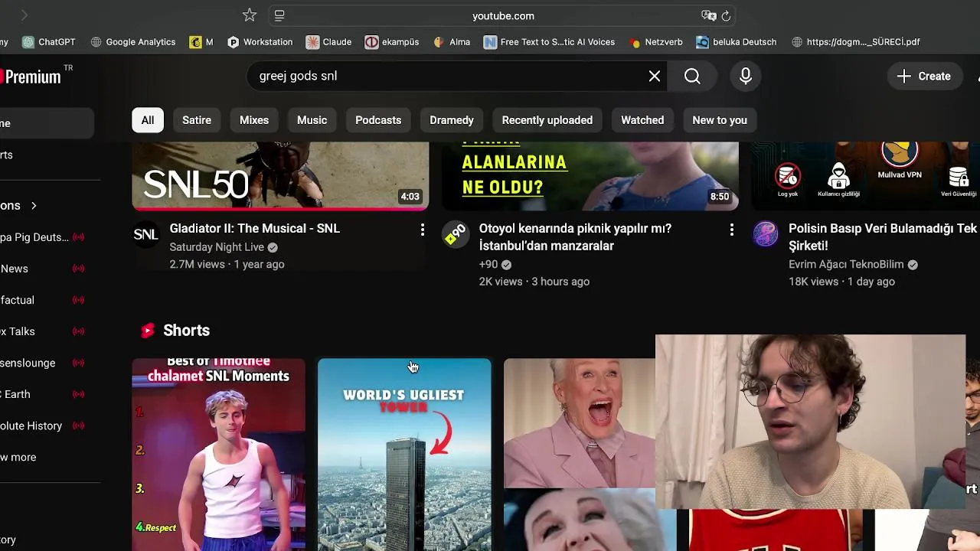980x551 pixels.
Task: Click the magnifier search button
Action: pos(692,76)
